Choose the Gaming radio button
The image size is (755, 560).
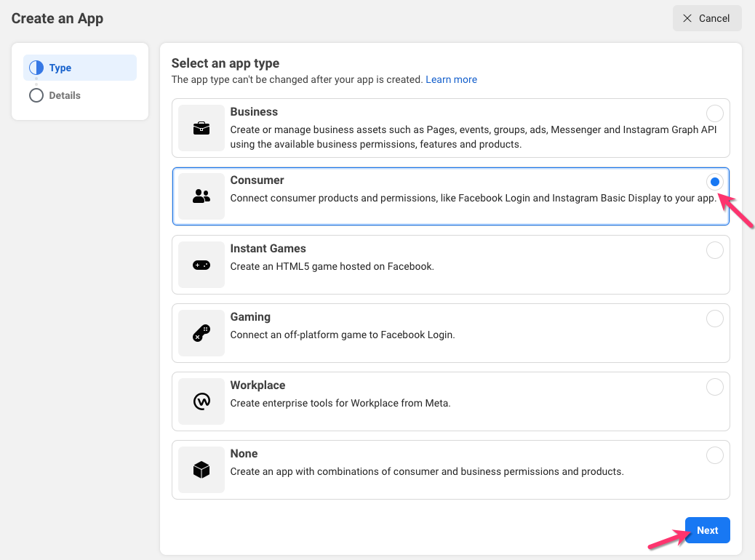(x=715, y=319)
